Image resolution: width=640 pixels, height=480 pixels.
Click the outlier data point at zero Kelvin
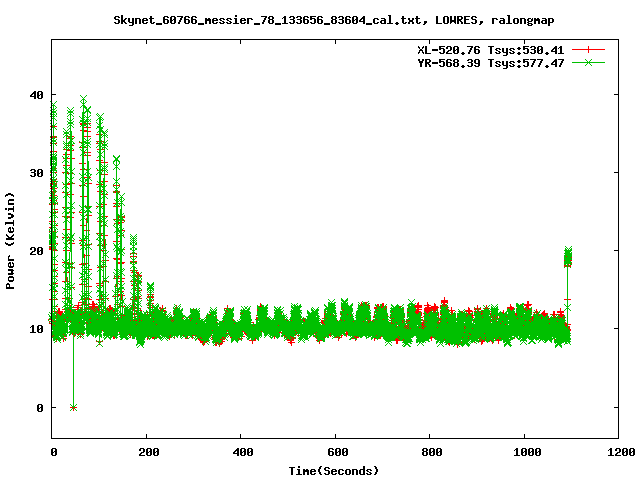tap(73, 407)
